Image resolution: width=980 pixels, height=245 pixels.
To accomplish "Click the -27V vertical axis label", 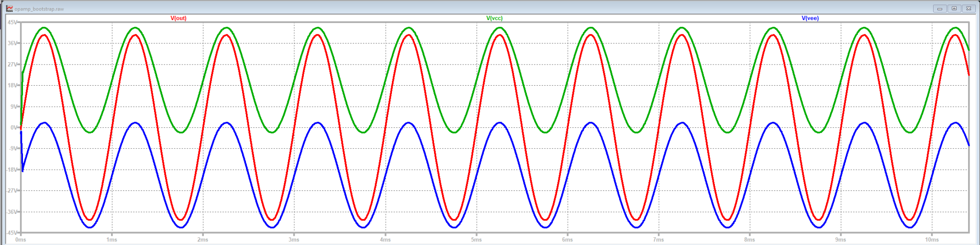I will [x=11, y=190].
